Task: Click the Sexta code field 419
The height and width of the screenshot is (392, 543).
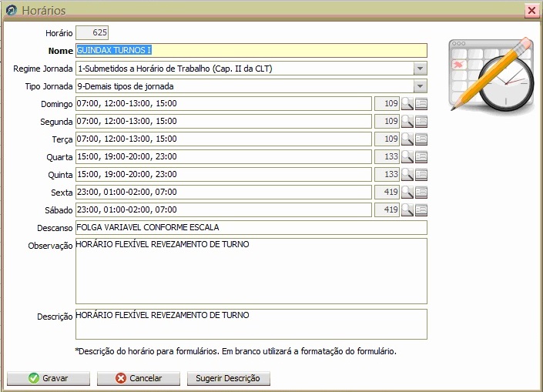Action: tap(387, 192)
